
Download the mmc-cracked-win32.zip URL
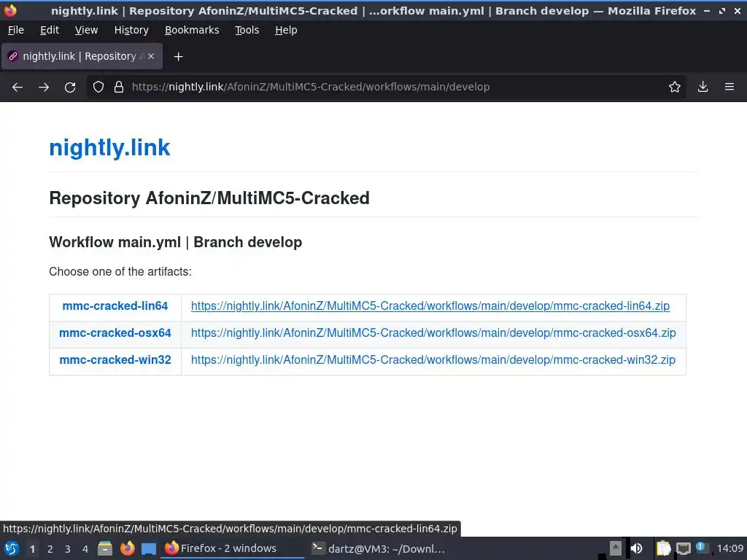433,359
